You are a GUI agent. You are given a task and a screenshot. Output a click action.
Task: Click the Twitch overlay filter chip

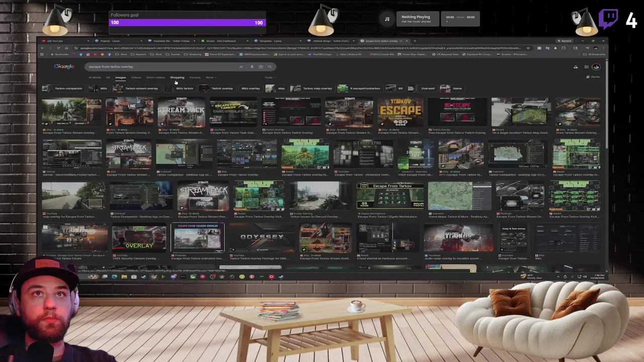click(217, 88)
